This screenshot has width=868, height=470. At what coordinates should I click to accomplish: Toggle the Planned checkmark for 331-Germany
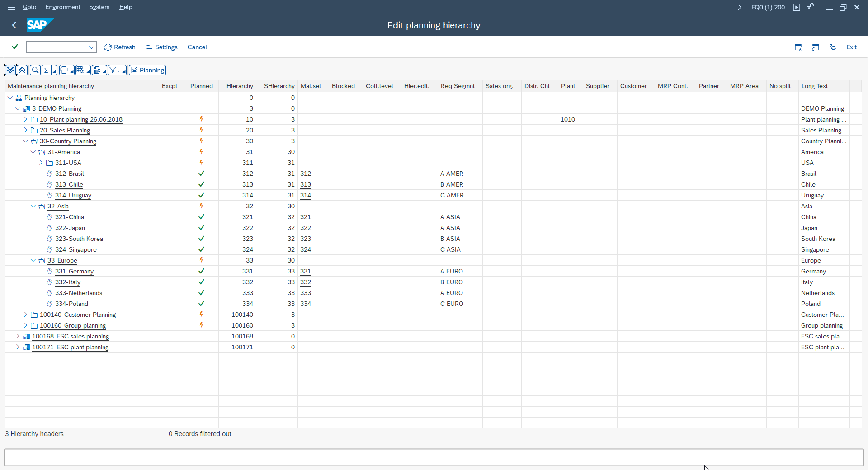(x=202, y=271)
